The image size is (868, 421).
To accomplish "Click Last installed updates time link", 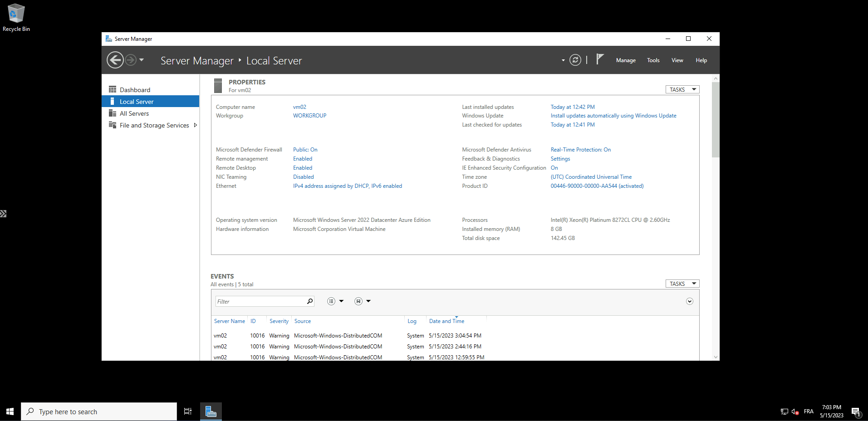I will pyautogui.click(x=573, y=107).
